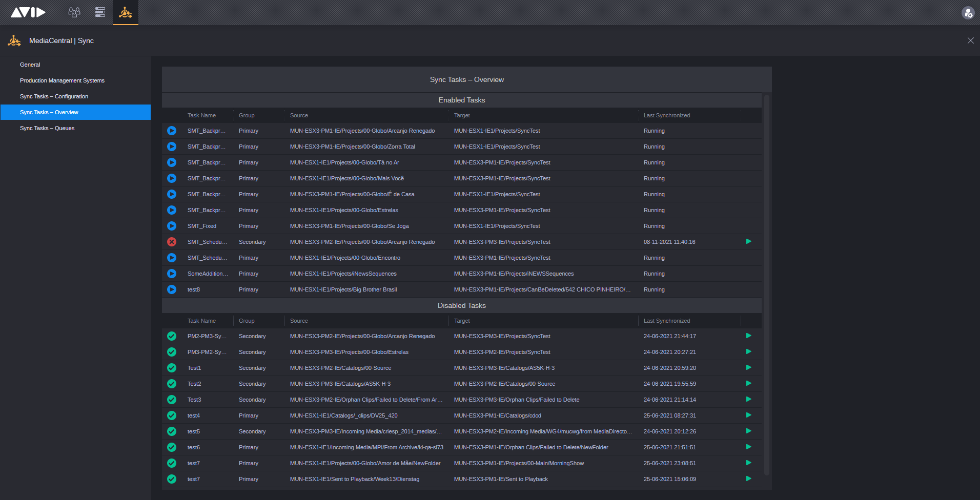Click green check icon for PM3-PM2-Sy task
The image size is (980, 500).
[172, 352]
